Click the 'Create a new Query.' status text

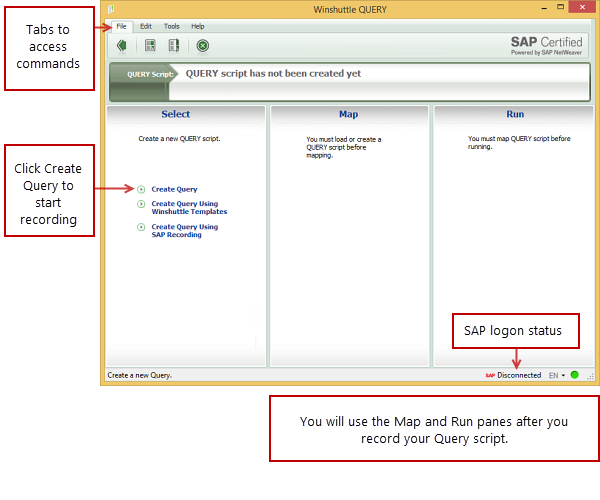point(140,375)
